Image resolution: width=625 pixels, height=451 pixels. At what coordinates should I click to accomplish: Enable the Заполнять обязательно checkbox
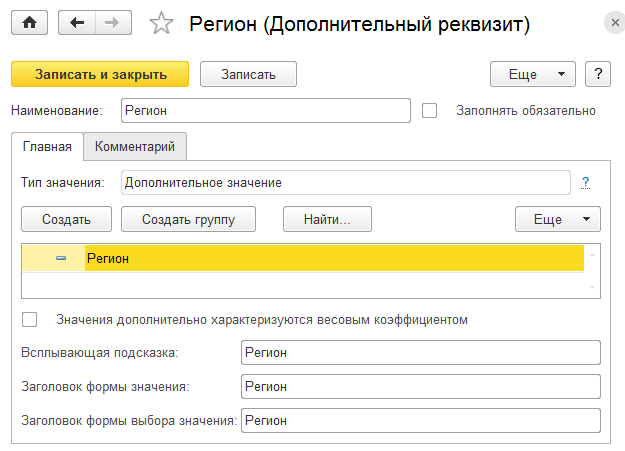click(430, 110)
